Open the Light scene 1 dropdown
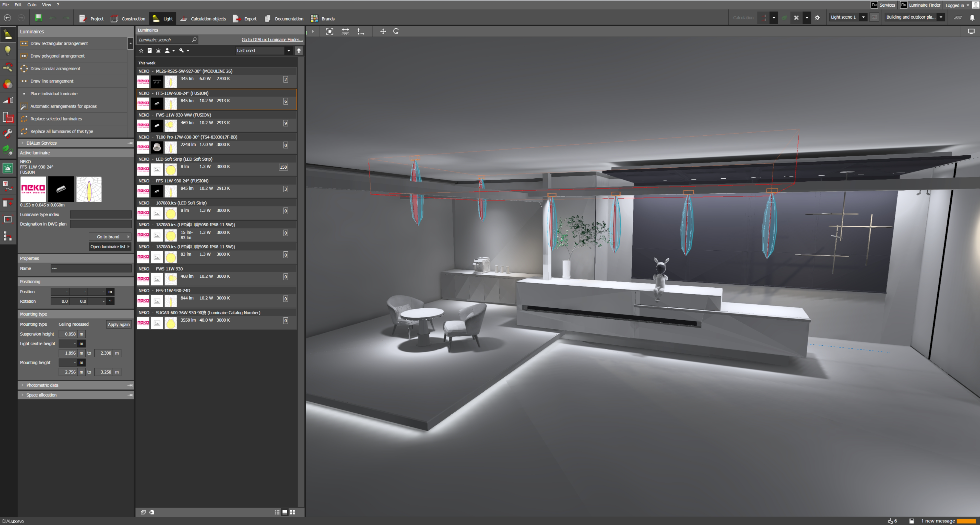The height and width of the screenshot is (525, 980). (x=863, y=17)
